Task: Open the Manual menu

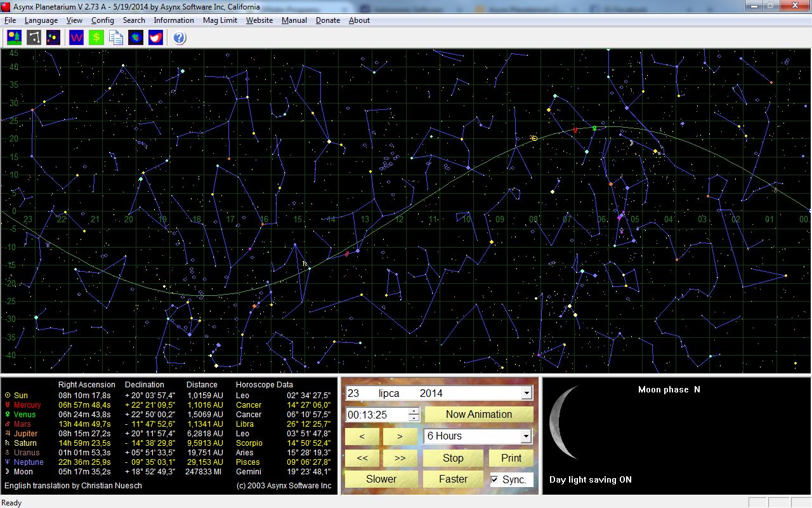Action: tap(294, 20)
